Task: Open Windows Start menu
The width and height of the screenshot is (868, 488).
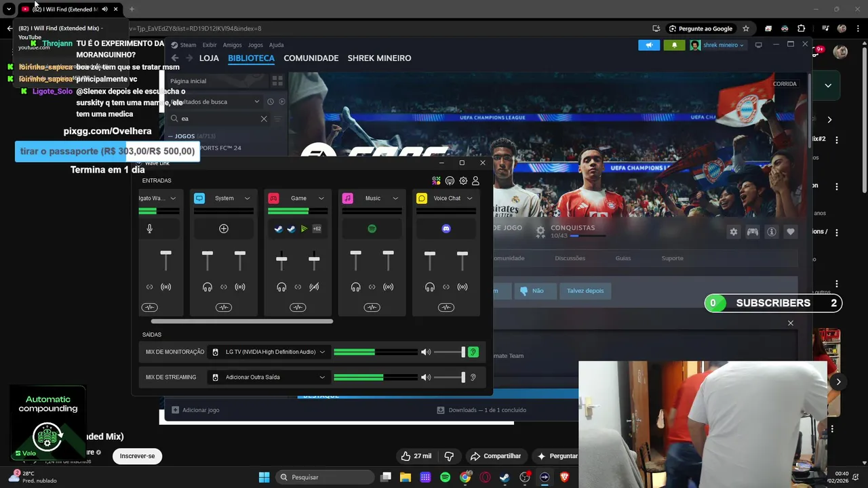Action: pyautogui.click(x=264, y=477)
